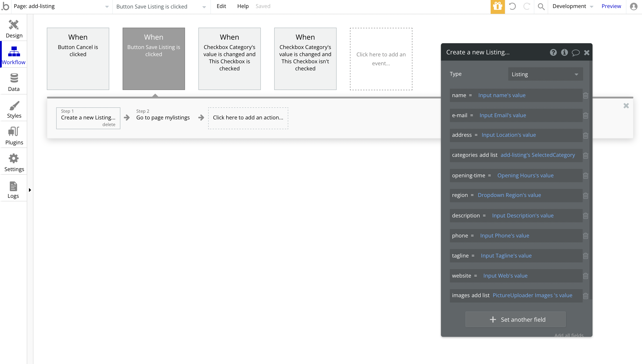642x364 pixels.
Task: Expand the Type Listing dropdown
Action: [545, 74]
